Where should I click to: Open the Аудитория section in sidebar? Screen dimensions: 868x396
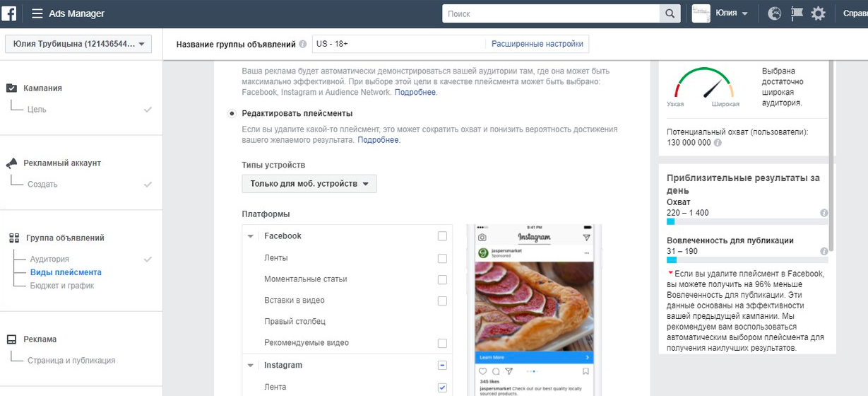49,260
